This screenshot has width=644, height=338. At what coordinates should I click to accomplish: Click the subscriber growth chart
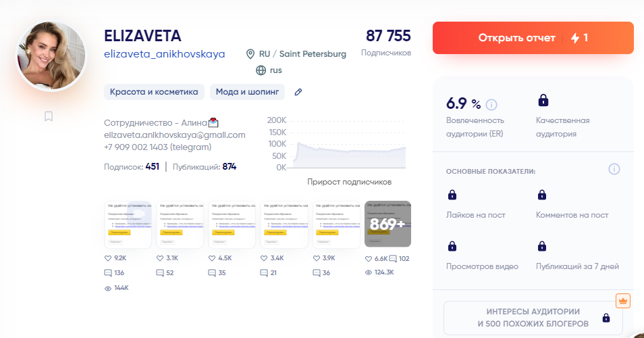coord(348,145)
